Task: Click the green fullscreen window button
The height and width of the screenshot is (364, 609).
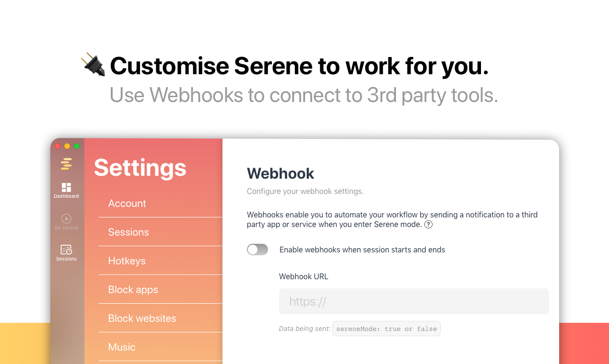Action: tap(77, 146)
